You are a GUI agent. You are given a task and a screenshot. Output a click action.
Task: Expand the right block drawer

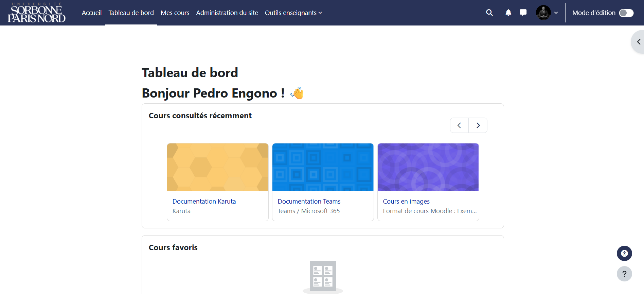click(x=638, y=42)
